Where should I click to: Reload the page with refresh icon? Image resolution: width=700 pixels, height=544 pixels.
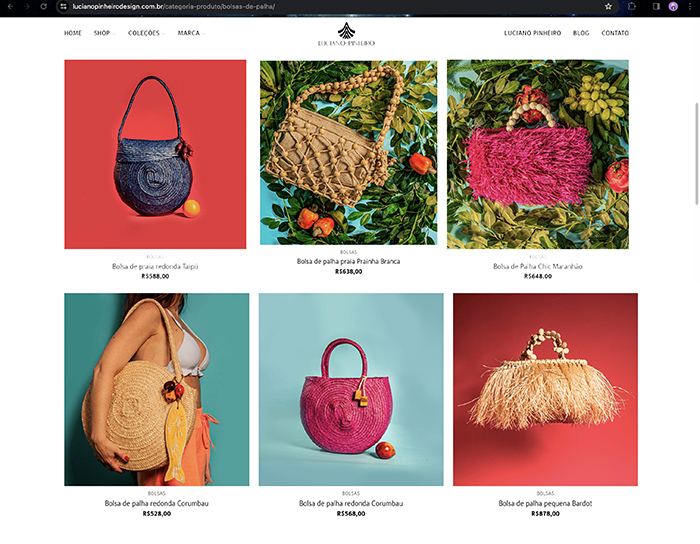43,6
